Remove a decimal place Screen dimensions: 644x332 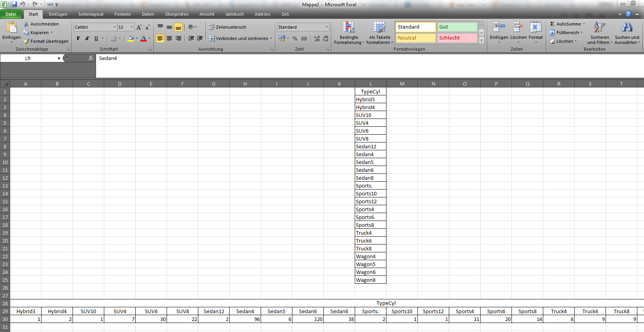[326, 38]
